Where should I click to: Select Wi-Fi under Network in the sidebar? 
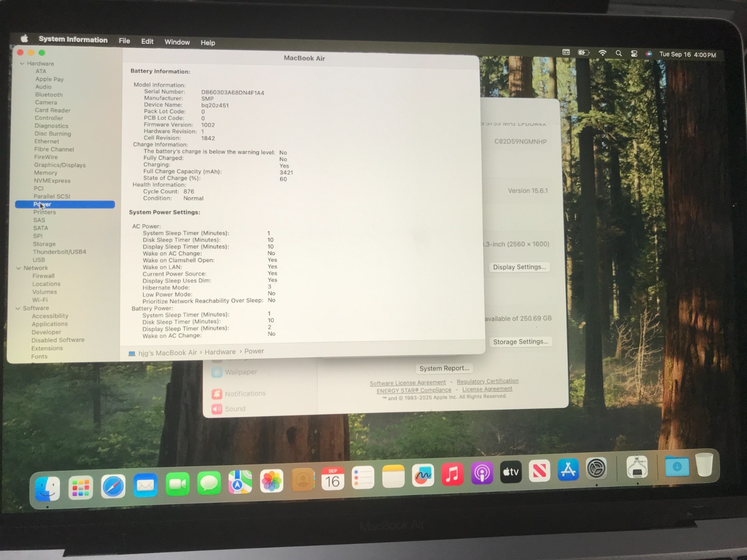tap(40, 300)
